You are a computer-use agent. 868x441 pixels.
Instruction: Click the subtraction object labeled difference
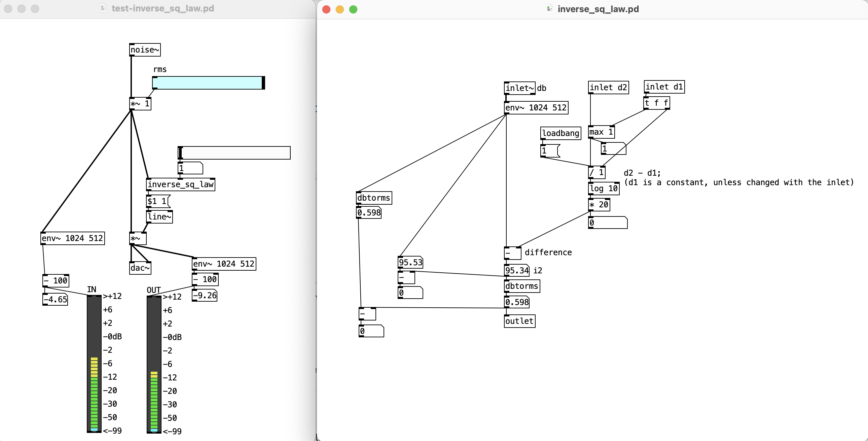pos(512,253)
